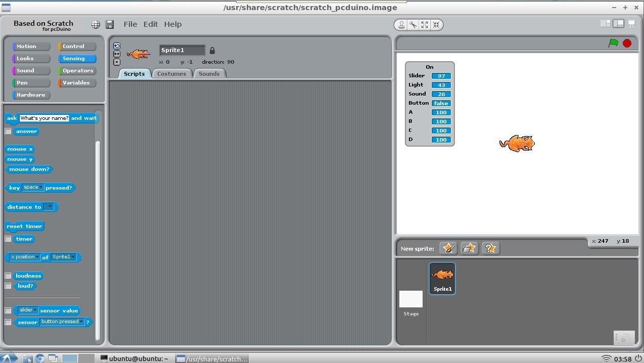Enable the answer watcher checkbox
The height and width of the screenshot is (363, 644).
8,131
